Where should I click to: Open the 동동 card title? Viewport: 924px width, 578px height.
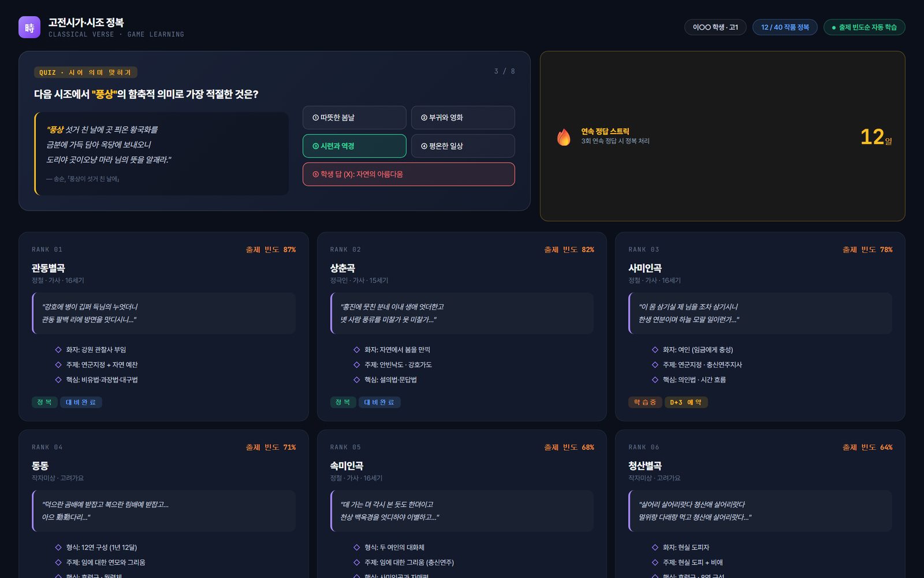pos(40,466)
